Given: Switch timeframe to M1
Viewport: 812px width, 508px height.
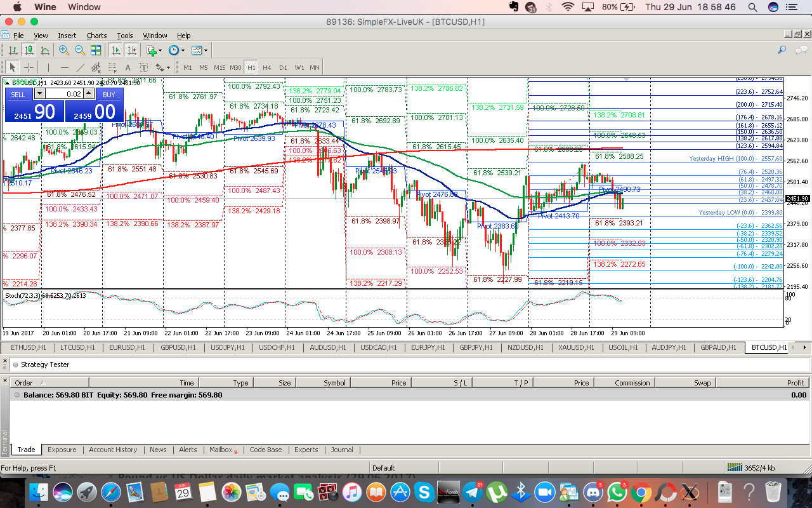Looking at the screenshot, I should pos(188,67).
